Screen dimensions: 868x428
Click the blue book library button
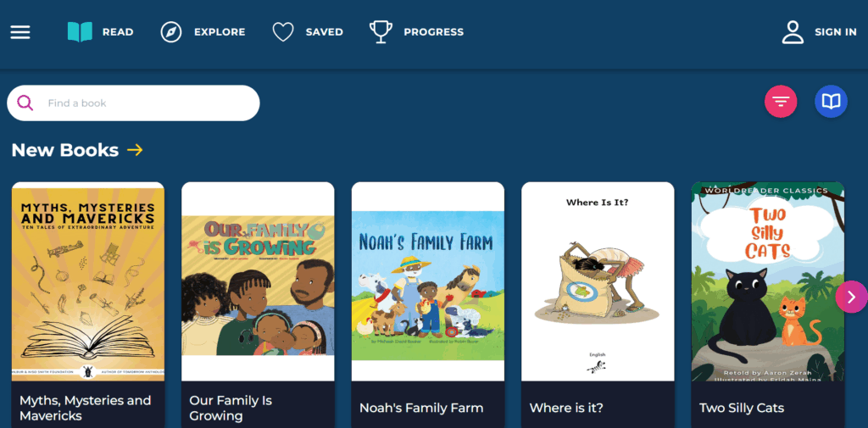(x=831, y=102)
